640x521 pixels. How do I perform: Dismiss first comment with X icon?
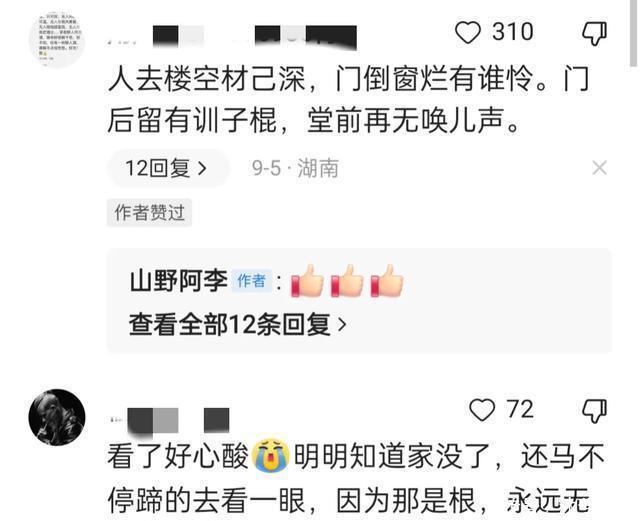tap(599, 167)
